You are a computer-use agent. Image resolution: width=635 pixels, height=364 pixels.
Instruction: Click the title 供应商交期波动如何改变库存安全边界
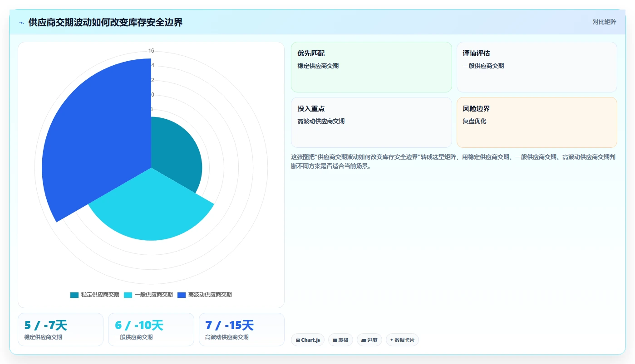coord(105,23)
